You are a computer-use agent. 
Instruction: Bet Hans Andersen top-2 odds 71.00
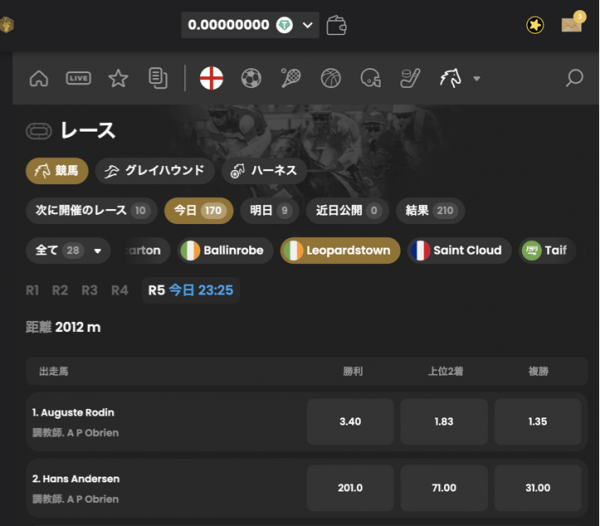(444, 488)
